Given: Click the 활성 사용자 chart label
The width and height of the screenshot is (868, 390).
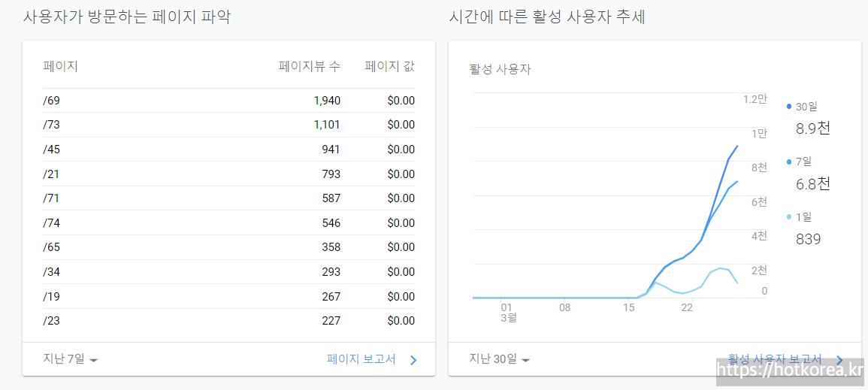Looking at the screenshot, I should point(501,70).
